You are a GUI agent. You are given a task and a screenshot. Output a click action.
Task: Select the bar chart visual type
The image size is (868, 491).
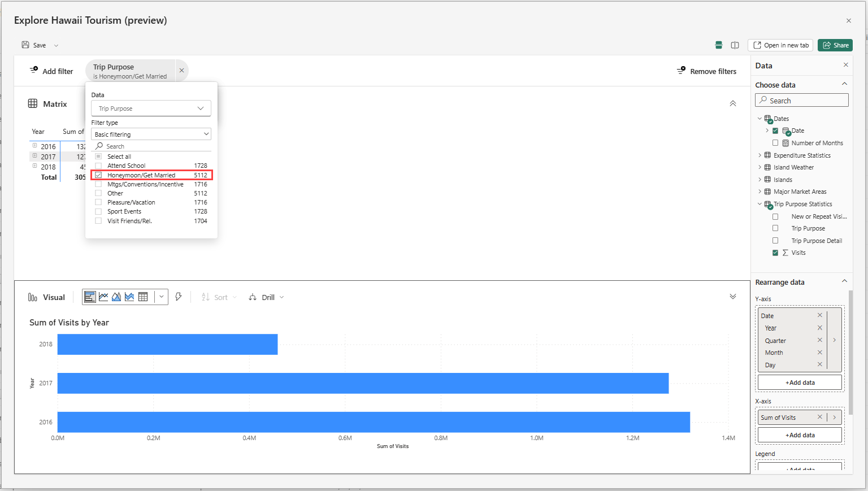click(90, 297)
